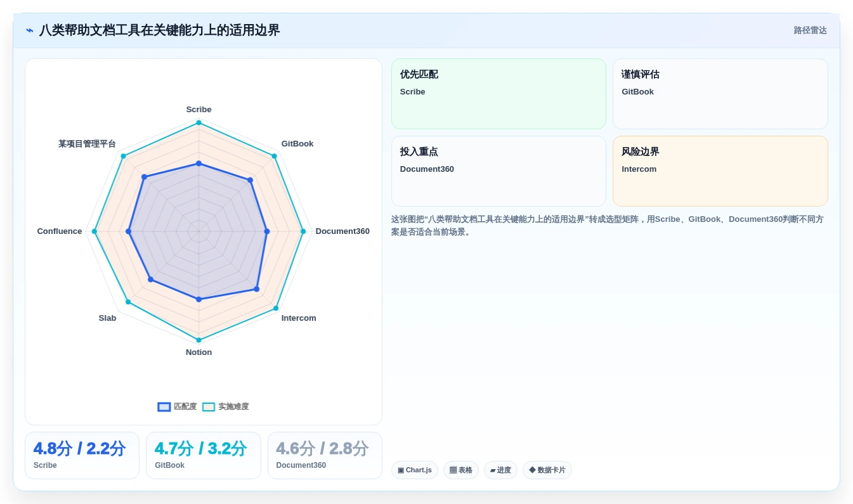Click the Intercom axis label on radar
Image resolution: width=853 pixels, height=504 pixels.
(x=299, y=318)
